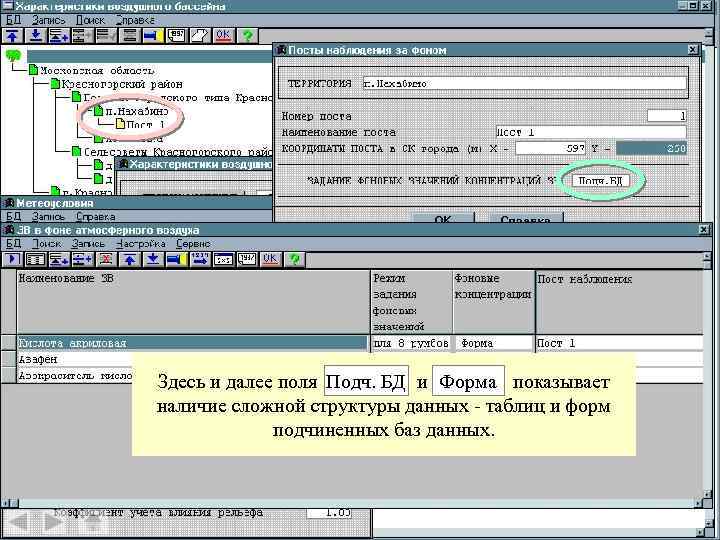Open Сервис menu in ЗВ window
The width and height of the screenshot is (720, 540).
pos(193,244)
